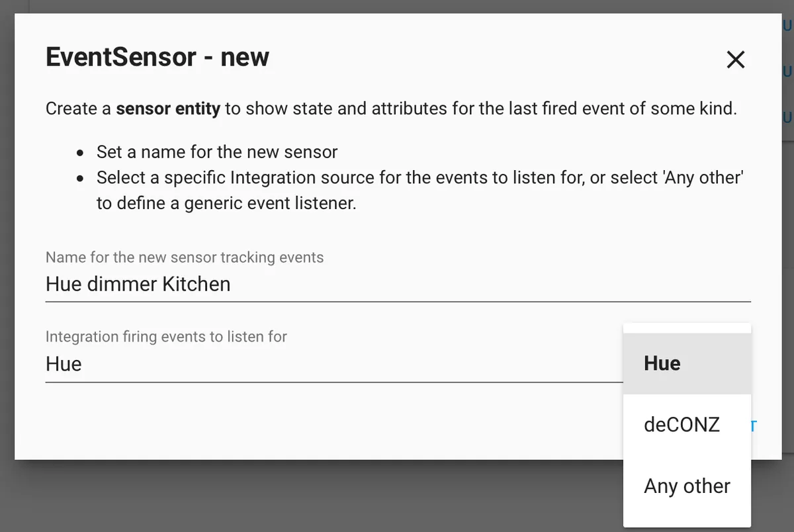Click the 'Name for the new sensor tracking events' label
The height and width of the screenshot is (532, 794).
(x=185, y=257)
